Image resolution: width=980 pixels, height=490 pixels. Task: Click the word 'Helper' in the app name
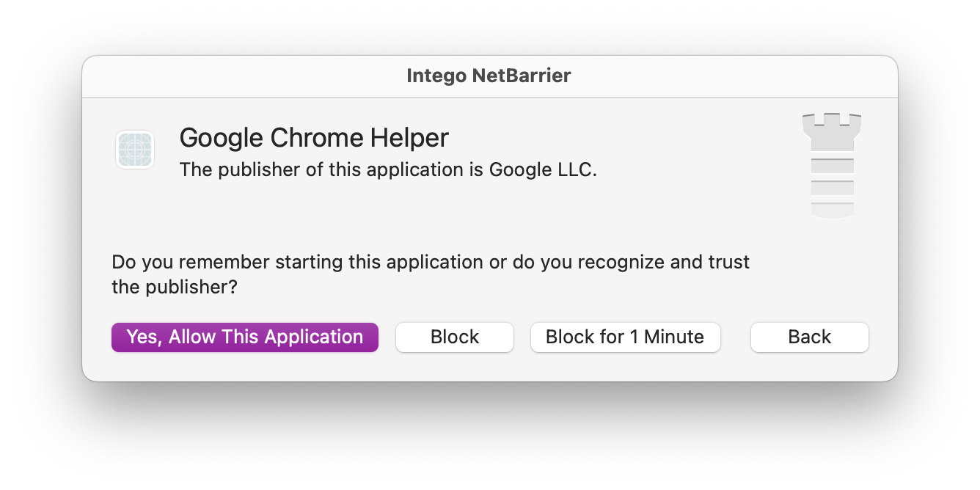[x=409, y=138]
